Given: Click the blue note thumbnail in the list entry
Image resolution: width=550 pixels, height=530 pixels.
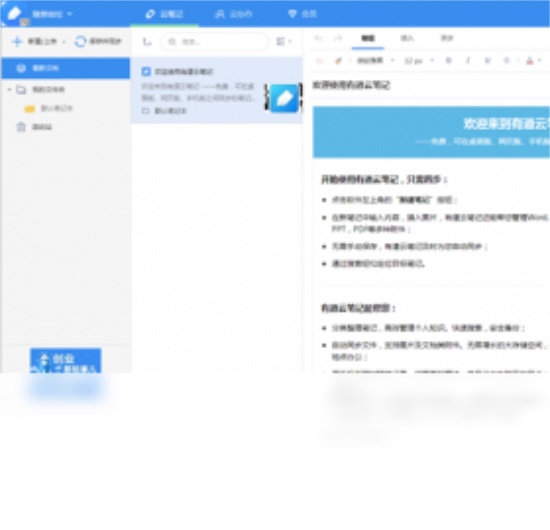Looking at the screenshot, I should [284, 98].
